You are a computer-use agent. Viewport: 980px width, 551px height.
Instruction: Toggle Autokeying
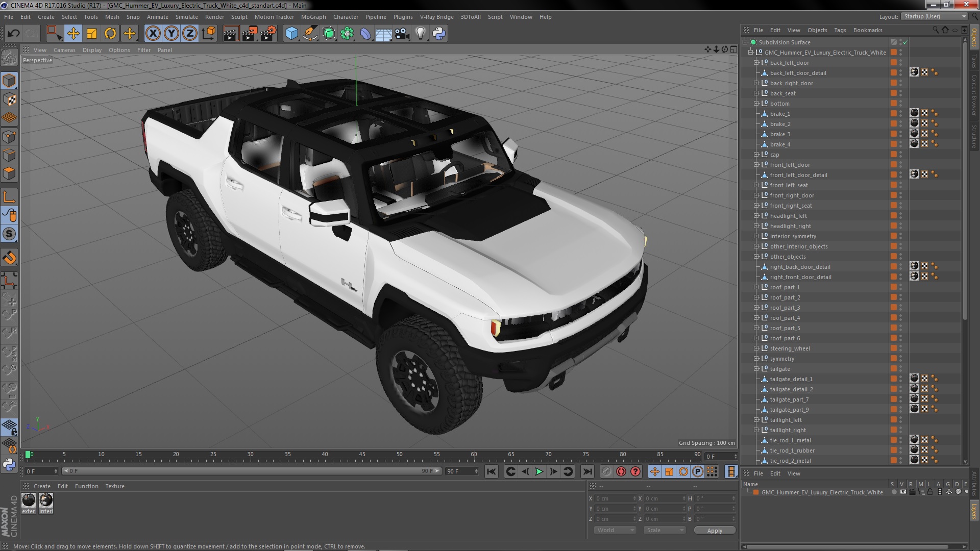621,472
